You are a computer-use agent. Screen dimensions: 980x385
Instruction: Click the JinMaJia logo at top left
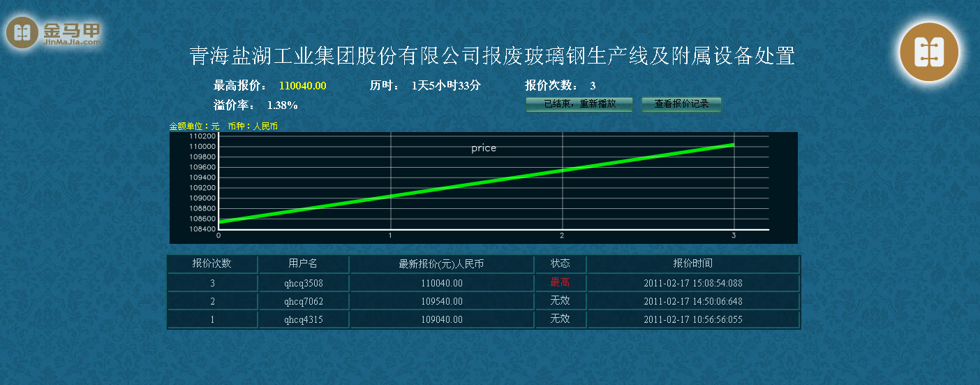54,33
